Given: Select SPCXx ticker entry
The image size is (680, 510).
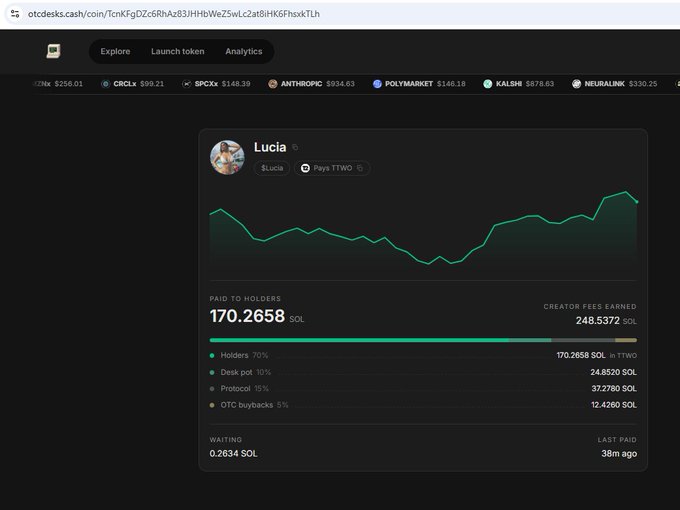Looking at the screenshot, I should (x=216, y=84).
